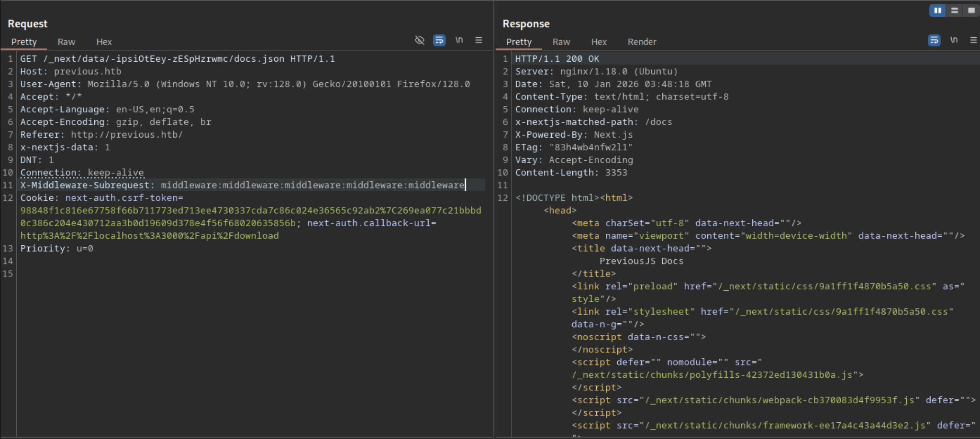The width and height of the screenshot is (980, 439).
Task: Toggle word wrap icon in Response panel
Action: pos(934,40)
